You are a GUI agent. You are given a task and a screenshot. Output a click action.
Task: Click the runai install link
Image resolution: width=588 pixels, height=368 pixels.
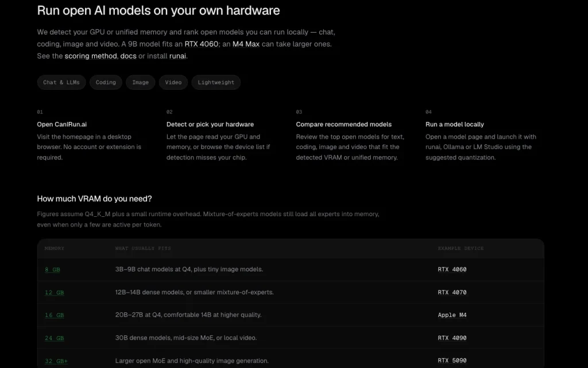(x=177, y=56)
